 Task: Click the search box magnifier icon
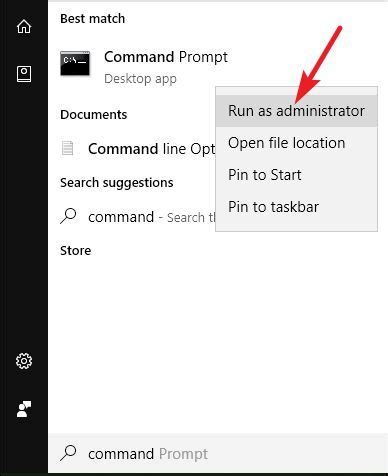click(68, 453)
